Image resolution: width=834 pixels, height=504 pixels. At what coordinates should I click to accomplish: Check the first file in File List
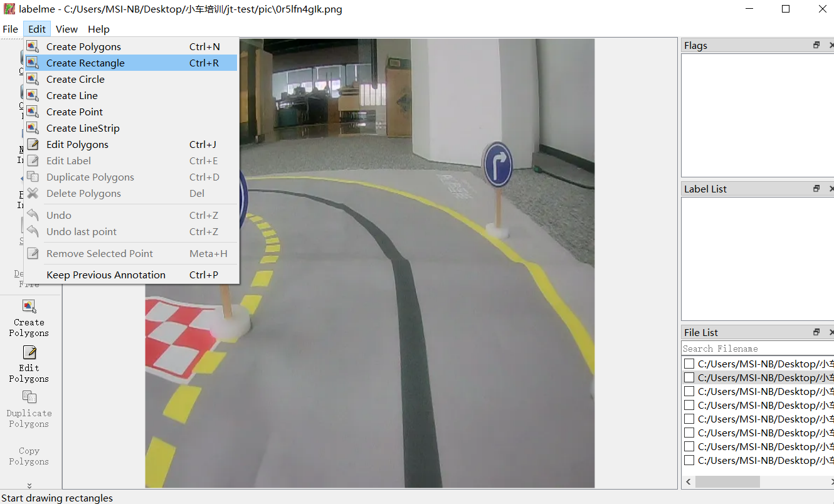click(689, 364)
